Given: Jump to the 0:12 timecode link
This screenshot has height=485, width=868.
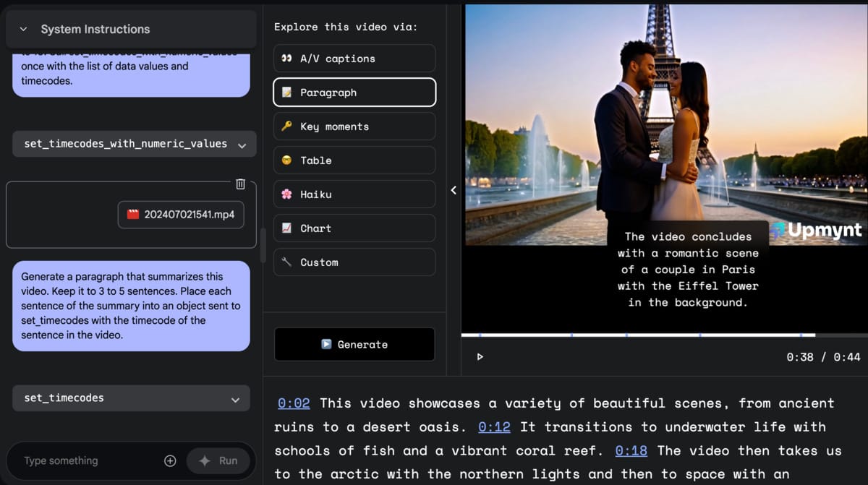Looking at the screenshot, I should point(494,426).
